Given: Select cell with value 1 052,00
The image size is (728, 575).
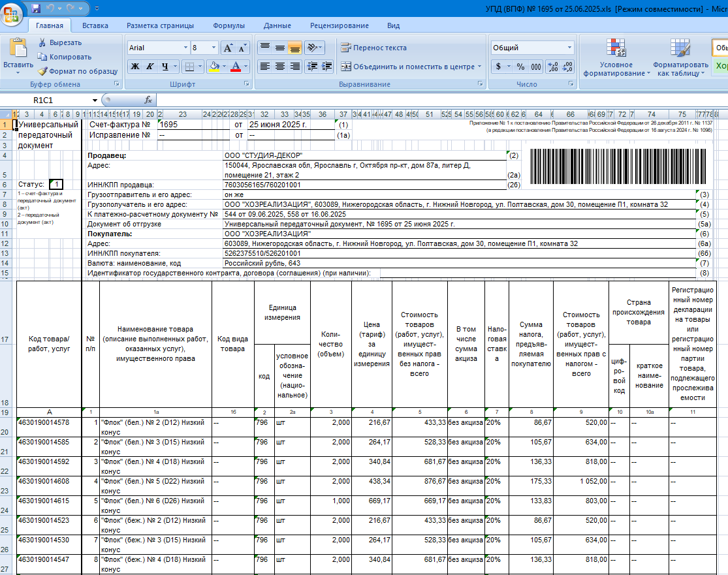Looking at the screenshot, I should (581, 486).
